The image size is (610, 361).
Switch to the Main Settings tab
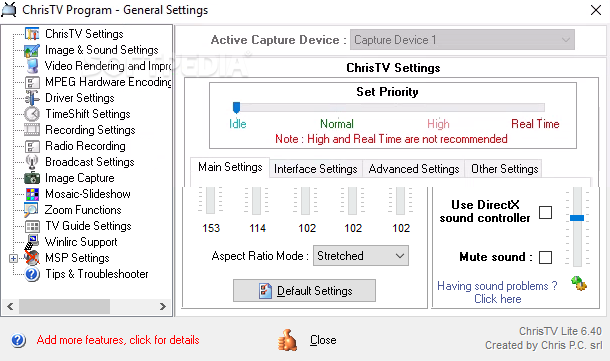[230, 167]
